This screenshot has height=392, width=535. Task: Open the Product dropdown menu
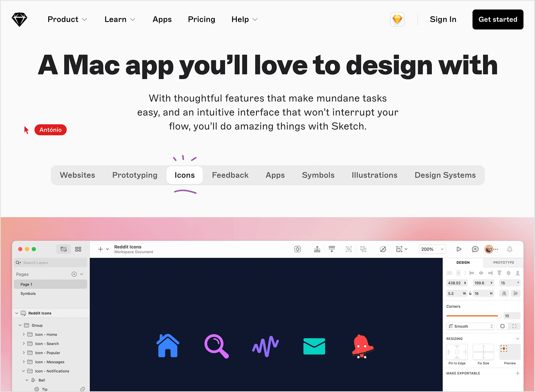(67, 19)
